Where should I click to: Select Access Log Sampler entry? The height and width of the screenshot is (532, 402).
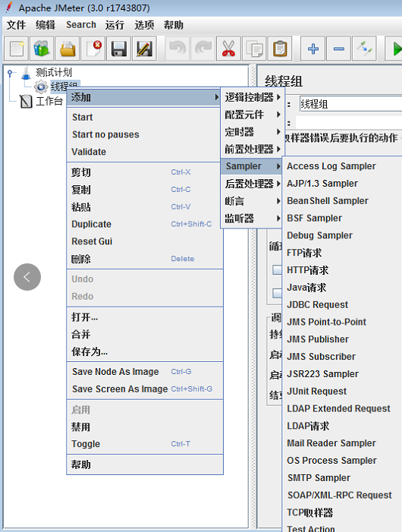(342, 166)
